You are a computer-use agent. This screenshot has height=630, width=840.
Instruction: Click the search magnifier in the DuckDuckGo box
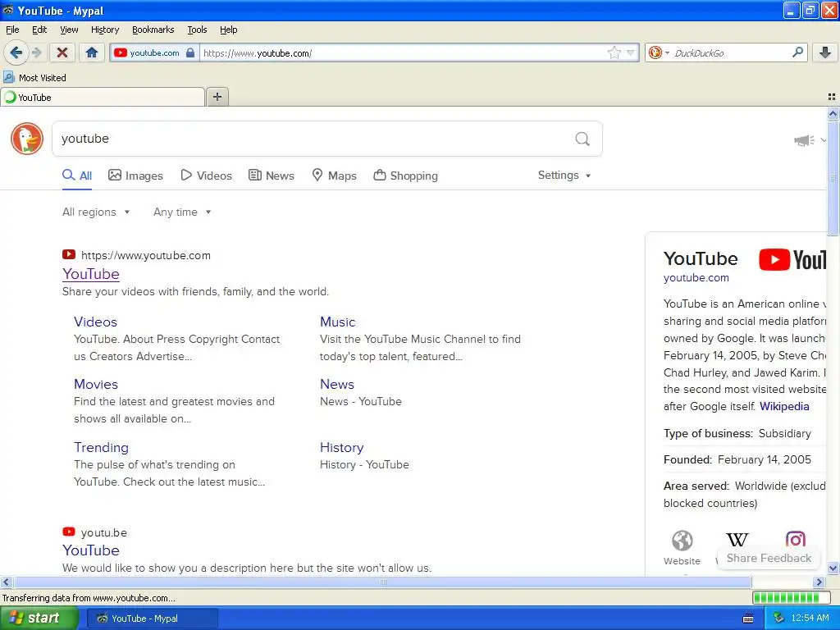tap(582, 139)
